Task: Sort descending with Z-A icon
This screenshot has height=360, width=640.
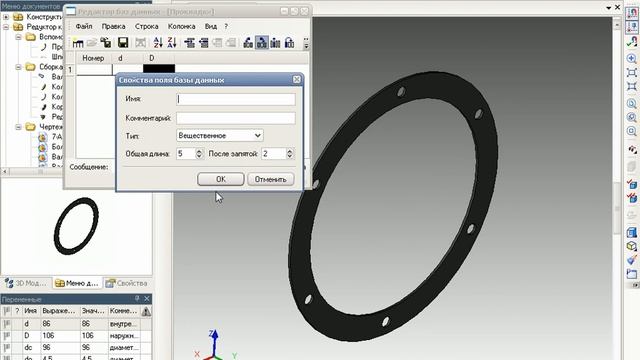Action: point(172,42)
